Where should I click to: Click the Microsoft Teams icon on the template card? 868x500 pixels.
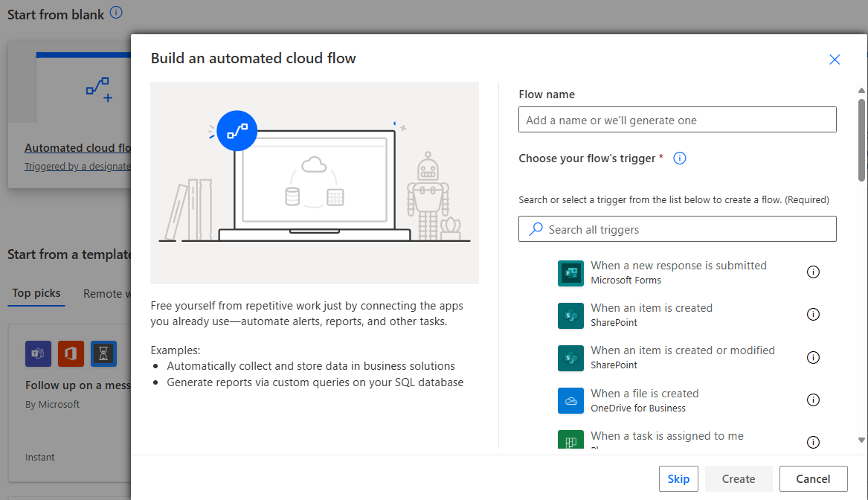[x=38, y=353]
